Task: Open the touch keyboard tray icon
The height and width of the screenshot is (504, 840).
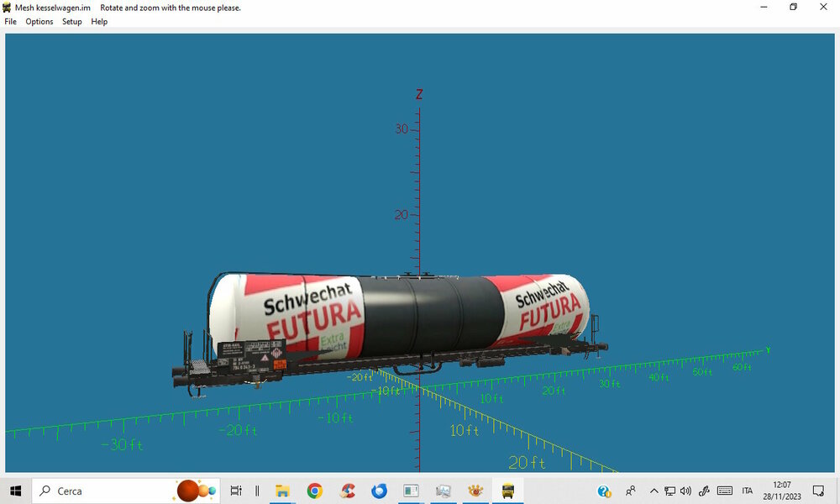Action: (x=725, y=491)
